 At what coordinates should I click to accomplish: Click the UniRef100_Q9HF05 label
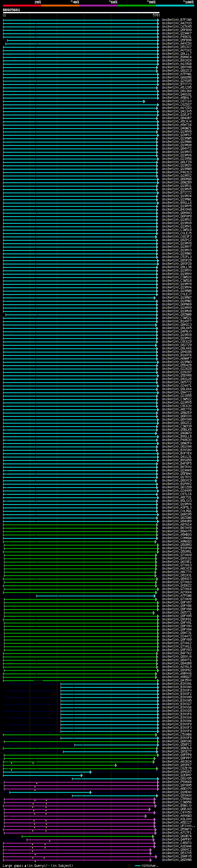pos(177,856)
